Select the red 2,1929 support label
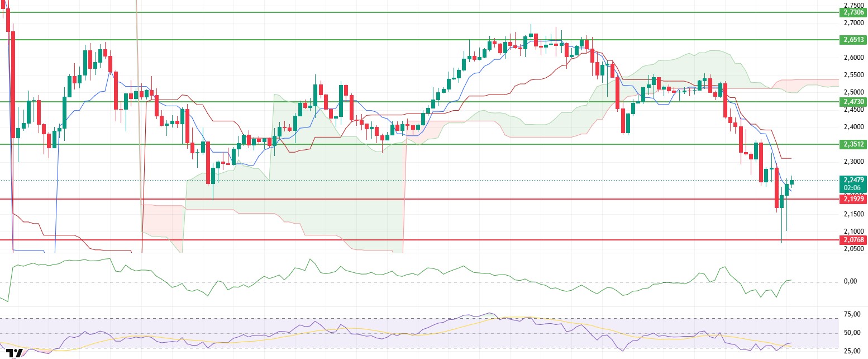 [852, 199]
